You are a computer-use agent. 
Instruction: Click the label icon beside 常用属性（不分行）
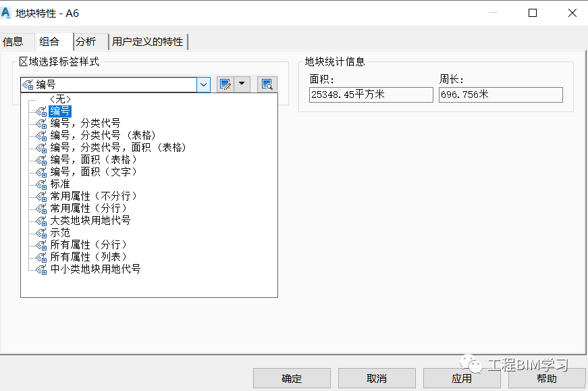41,197
